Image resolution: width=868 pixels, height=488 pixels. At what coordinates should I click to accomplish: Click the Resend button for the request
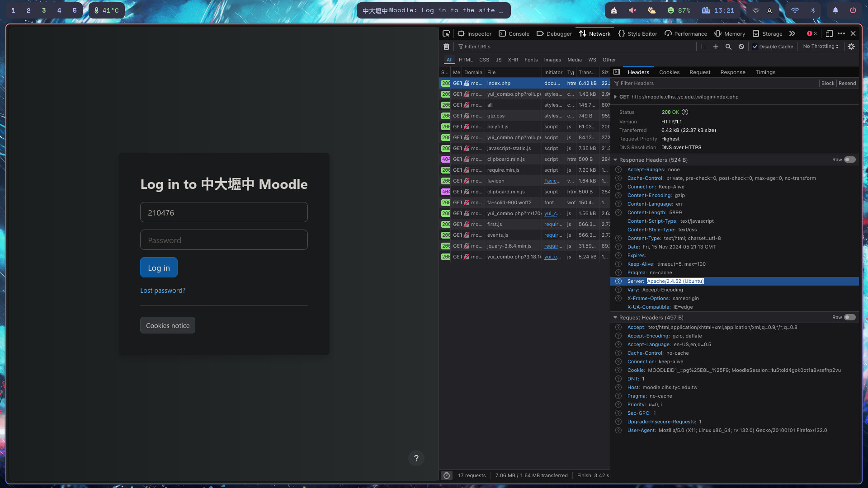(847, 83)
